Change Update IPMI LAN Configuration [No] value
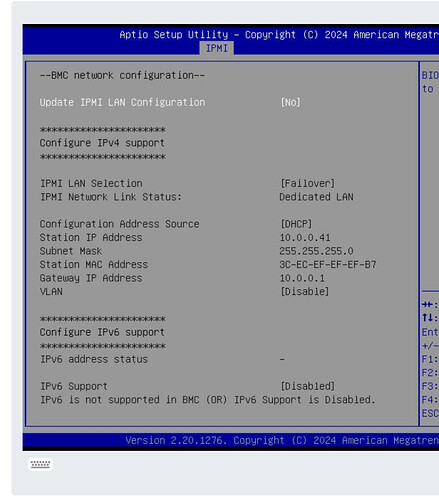Viewport: 439px width, 499px height. [x=290, y=102]
